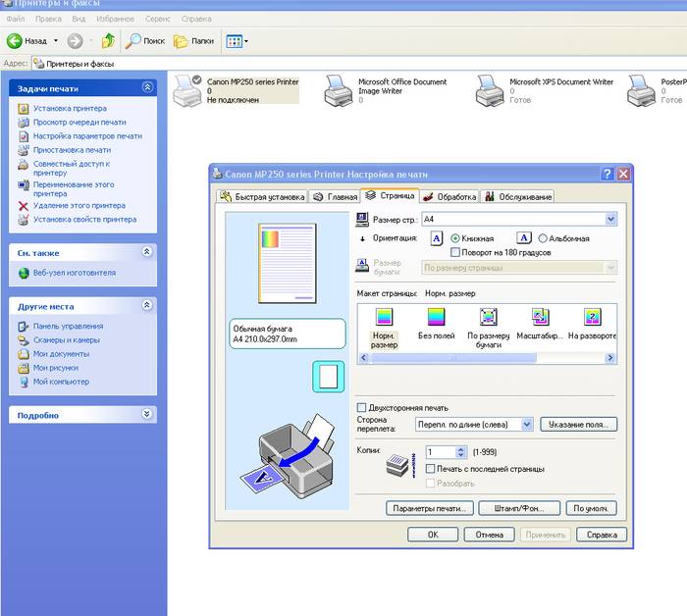
Task: Open the 'Быстрая установка' tab
Action: [262, 196]
